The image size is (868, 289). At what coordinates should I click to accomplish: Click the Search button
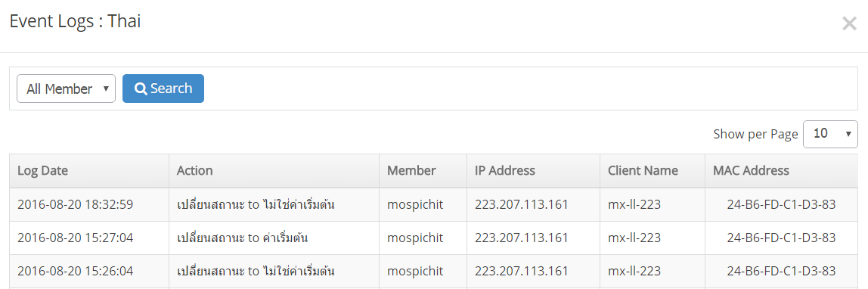pos(163,89)
